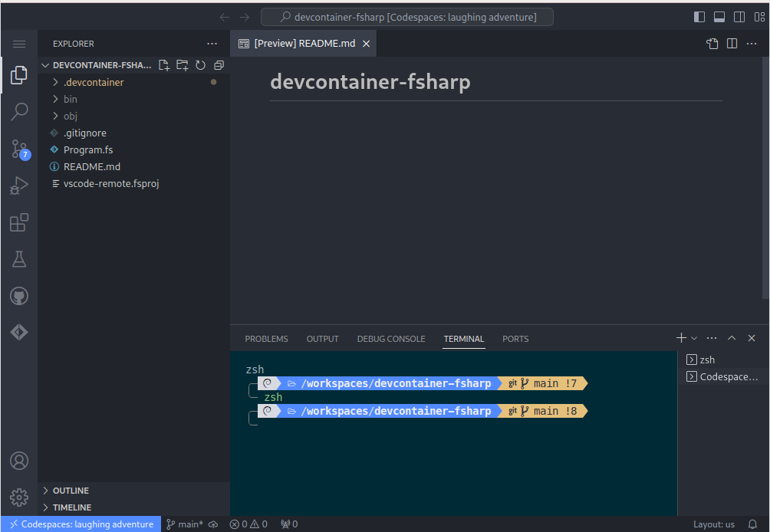Click the main* branch in status bar
The image size is (770, 532).
click(185, 524)
